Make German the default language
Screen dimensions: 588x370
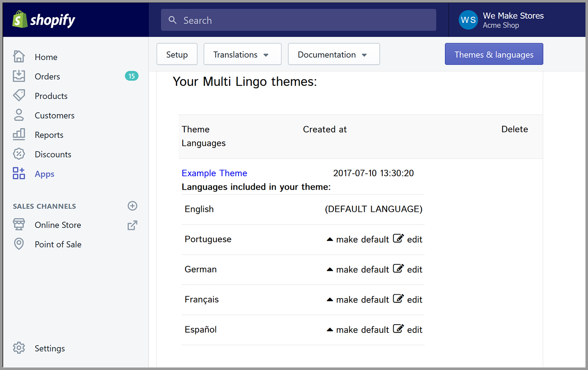(x=362, y=270)
